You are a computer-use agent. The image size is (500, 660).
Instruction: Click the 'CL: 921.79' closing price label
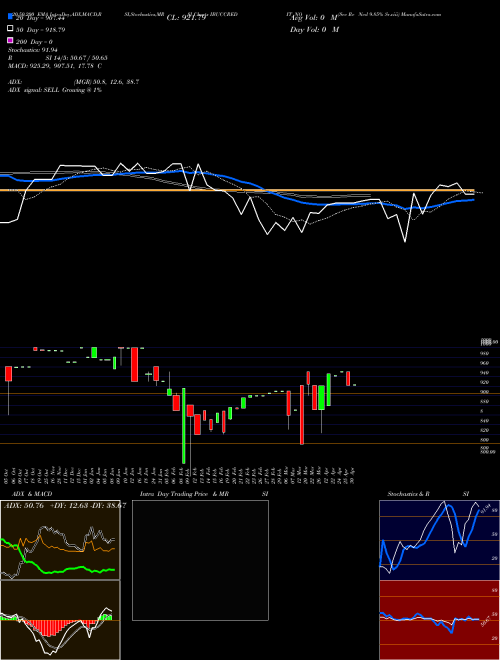click(186, 18)
